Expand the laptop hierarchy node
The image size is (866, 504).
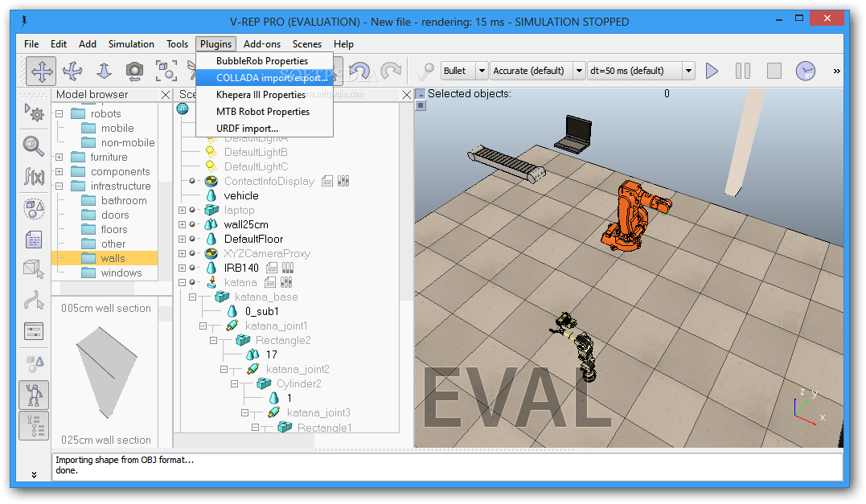[183, 211]
